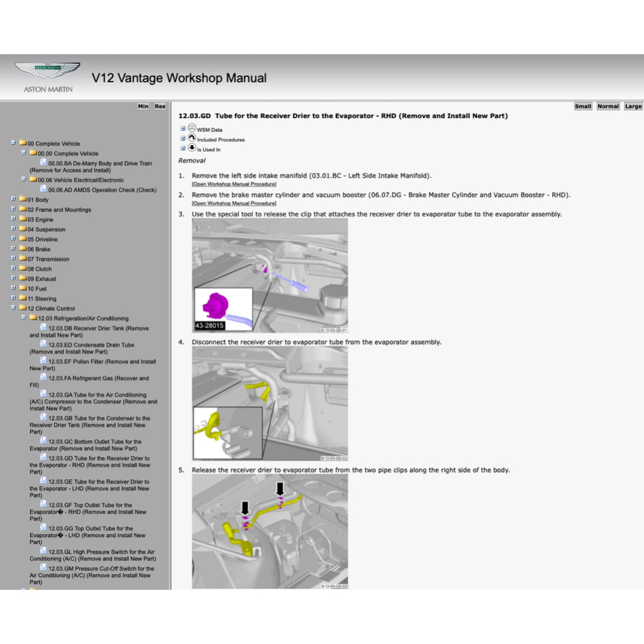644x644 pixels.
Task: Set text size to Small
Action: pyautogui.click(x=583, y=106)
